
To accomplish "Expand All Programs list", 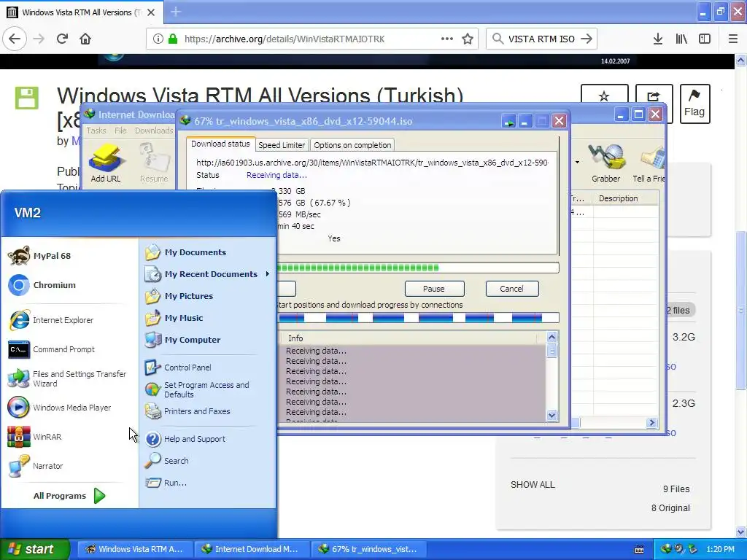I will click(69, 496).
